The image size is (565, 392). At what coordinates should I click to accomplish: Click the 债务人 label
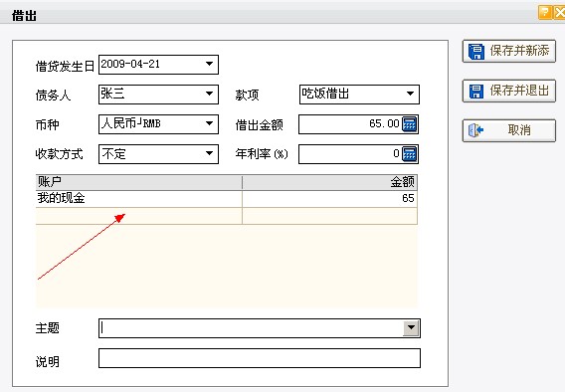pos(53,96)
